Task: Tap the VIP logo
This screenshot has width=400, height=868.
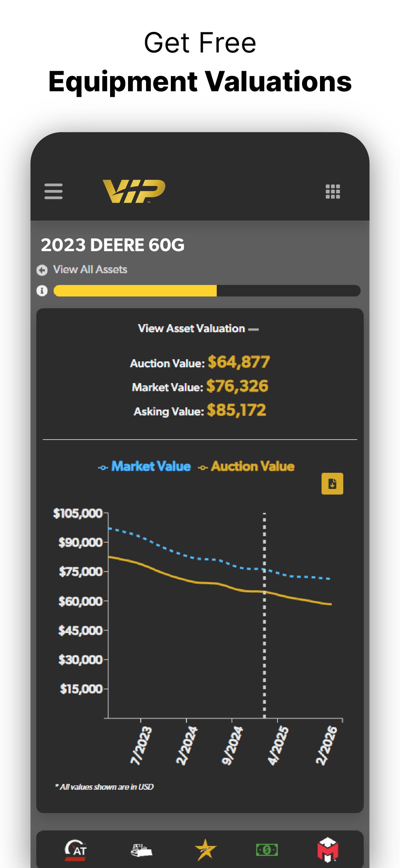Action: [134, 191]
